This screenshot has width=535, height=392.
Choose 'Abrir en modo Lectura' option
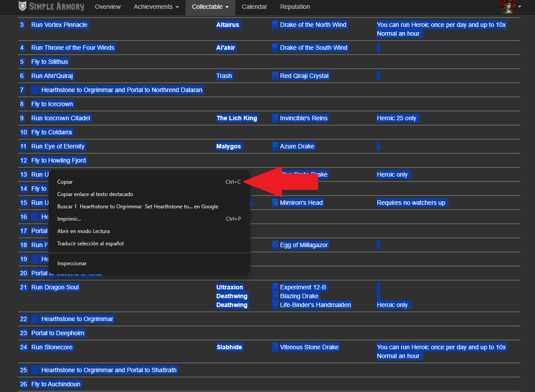(x=149, y=231)
